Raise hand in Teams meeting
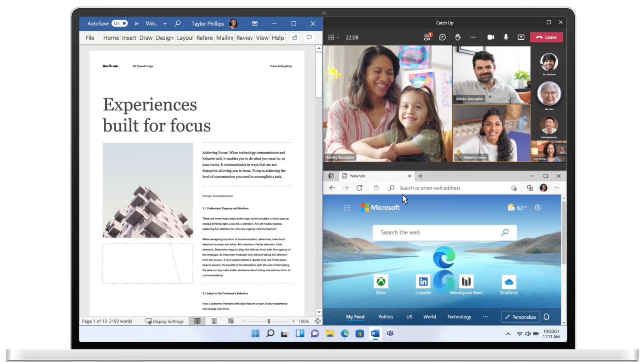The width and height of the screenshot is (644, 362). [458, 37]
